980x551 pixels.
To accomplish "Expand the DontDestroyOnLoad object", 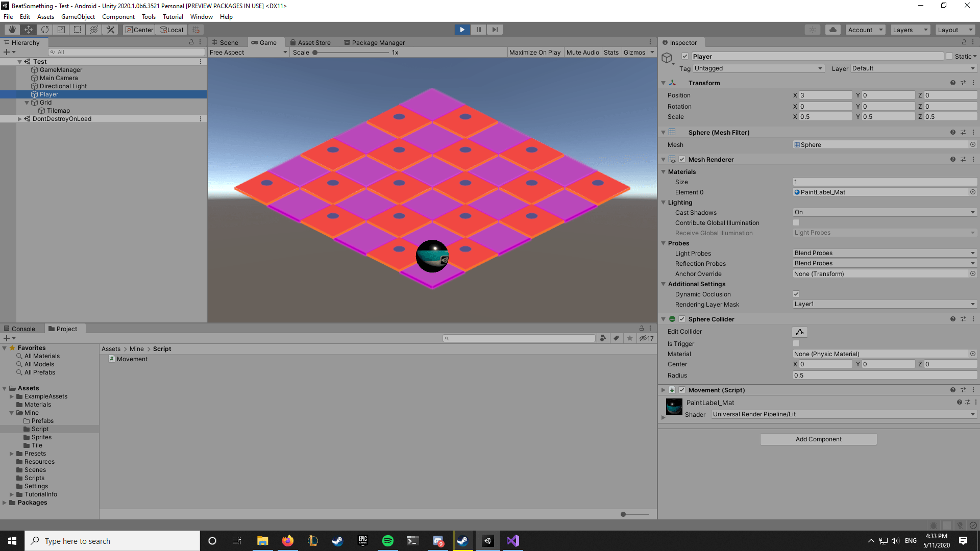I will [x=19, y=118].
